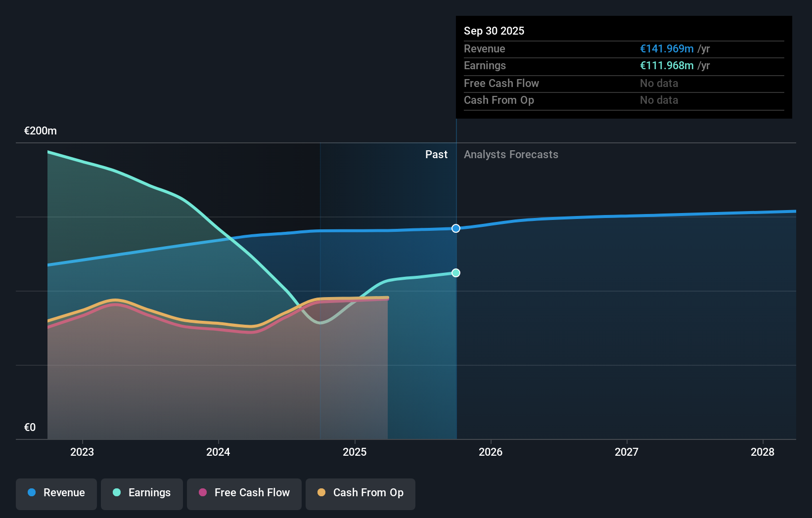Select the Revenue data point marker on the chart

455,228
